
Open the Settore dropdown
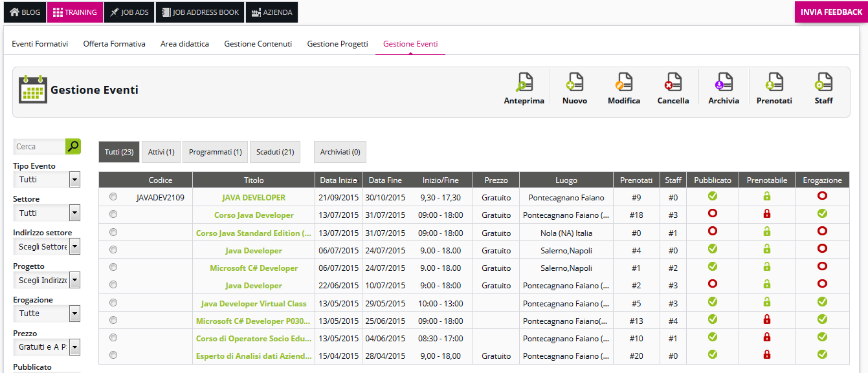(x=47, y=213)
